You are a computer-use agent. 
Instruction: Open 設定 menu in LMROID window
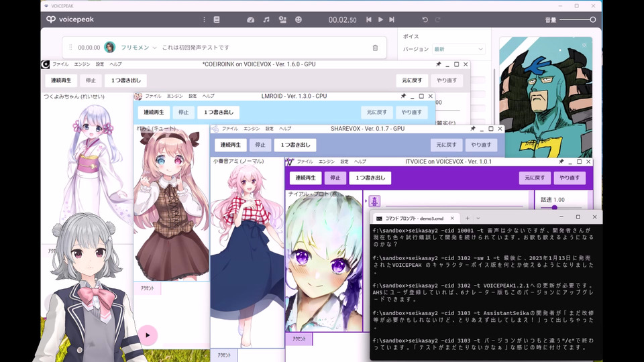click(193, 96)
